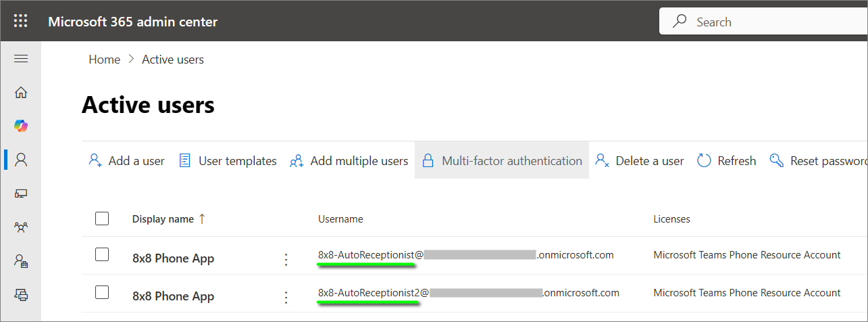The image size is (868, 322).
Task: Click the Active users breadcrumb
Action: pos(173,60)
